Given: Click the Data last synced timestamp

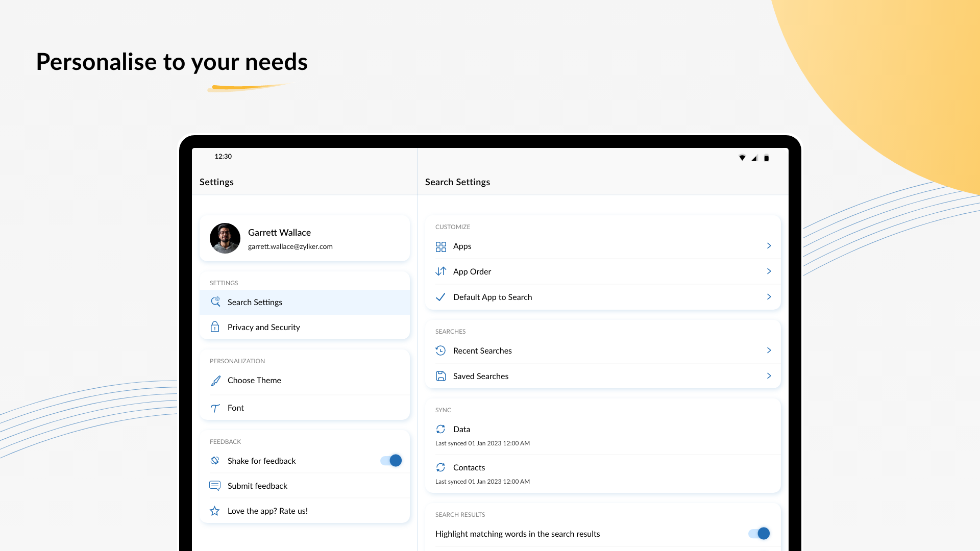Looking at the screenshot, I should pyautogui.click(x=482, y=443).
